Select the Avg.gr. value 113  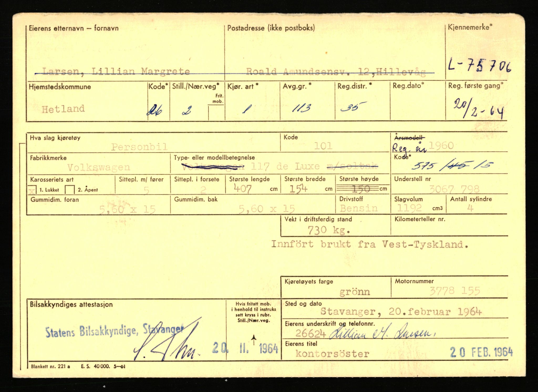click(x=302, y=108)
